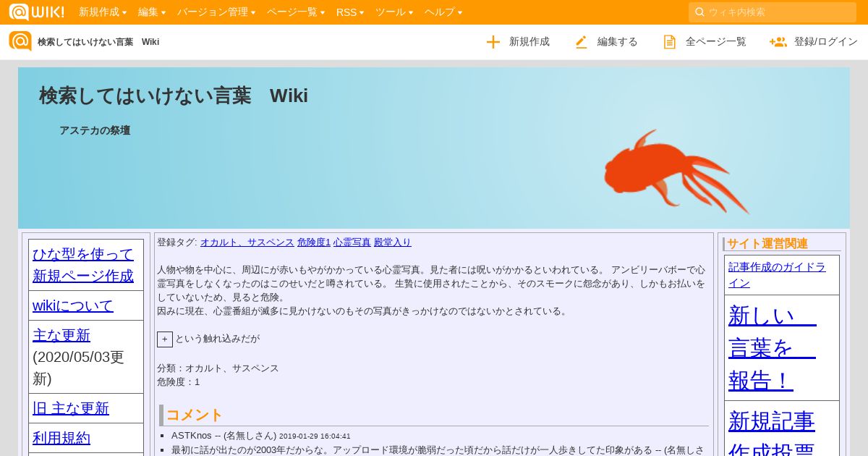Open the 新規作成 dropdown in top menu bar

click(x=103, y=12)
